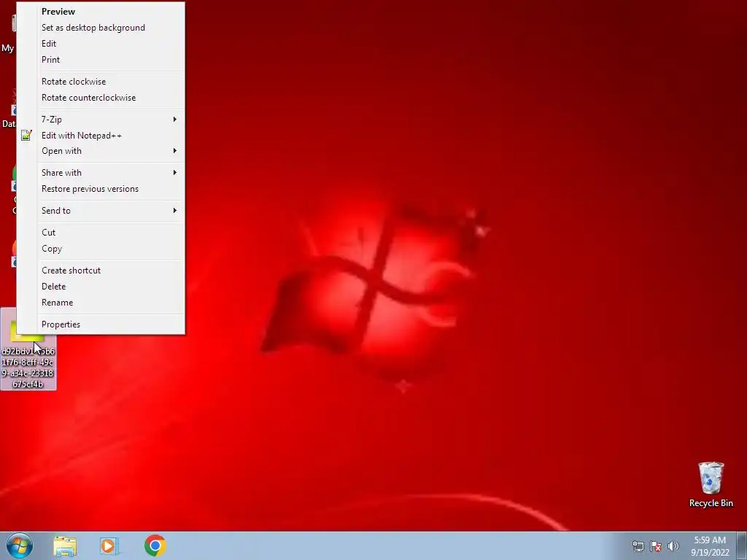The height and width of the screenshot is (560, 747).
Task: Open Windows Explorer from the taskbar
Action: click(x=65, y=546)
